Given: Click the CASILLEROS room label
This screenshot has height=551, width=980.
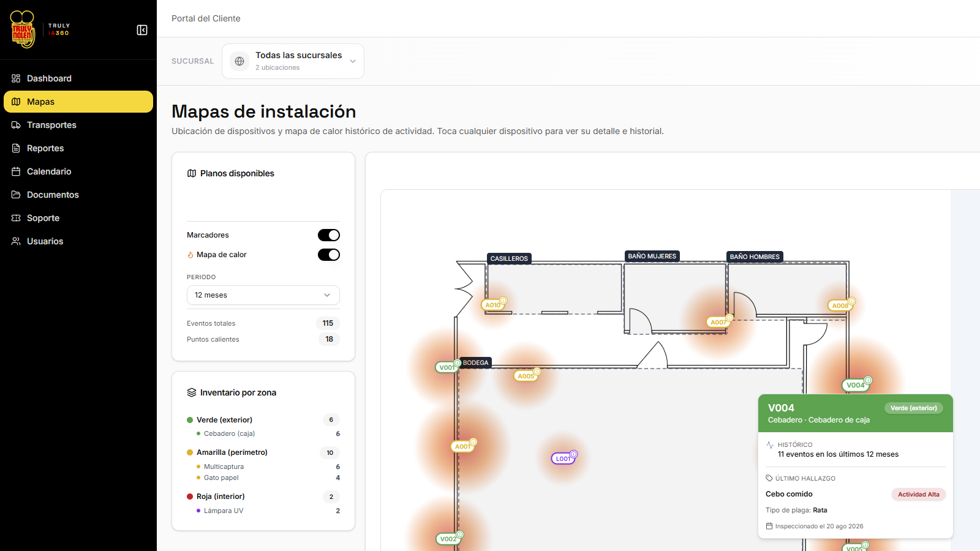Looking at the screenshot, I should coord(509,258).
